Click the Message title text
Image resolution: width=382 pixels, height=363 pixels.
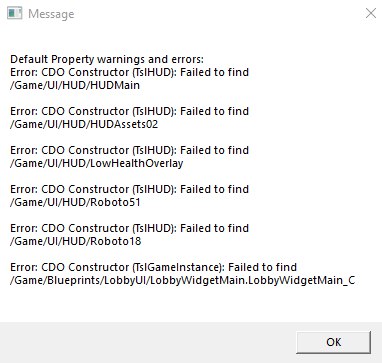51,14
